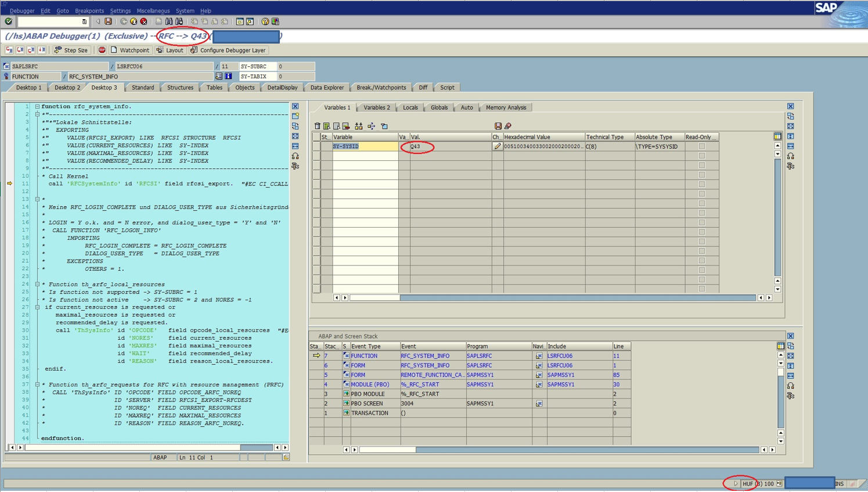
Task: Collapse comment block at code line 37
Action: point(37,385)
